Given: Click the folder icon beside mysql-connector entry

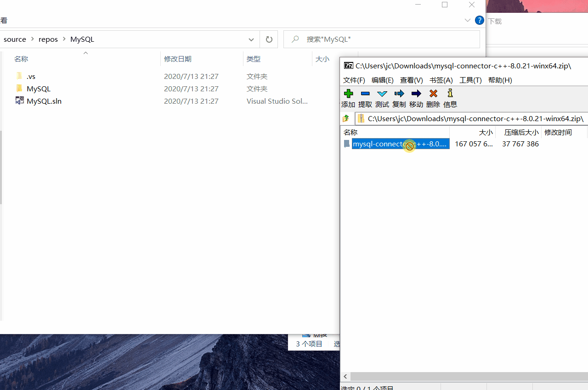Looking at the screenshot, I should (x=347, y=144).
